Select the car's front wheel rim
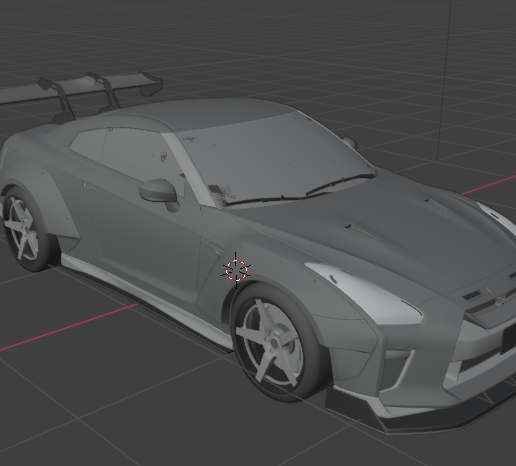Viewport: 516px width, 466px height. pos(270,343)
